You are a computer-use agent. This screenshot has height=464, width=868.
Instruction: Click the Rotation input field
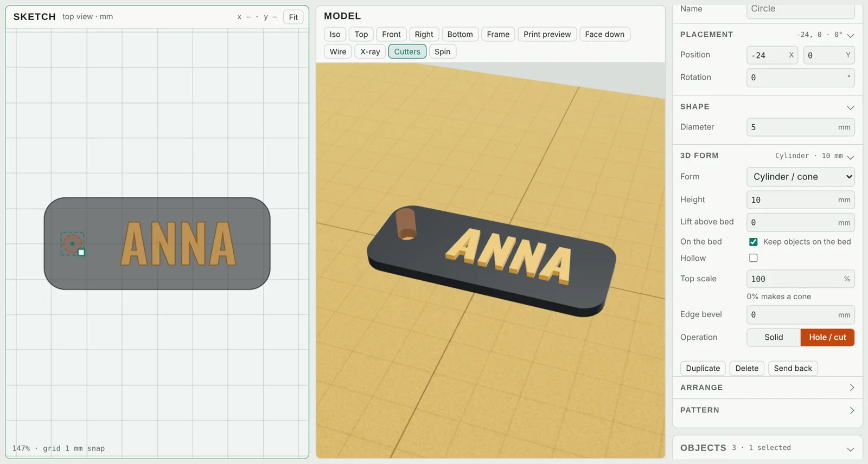coord(801,78)
